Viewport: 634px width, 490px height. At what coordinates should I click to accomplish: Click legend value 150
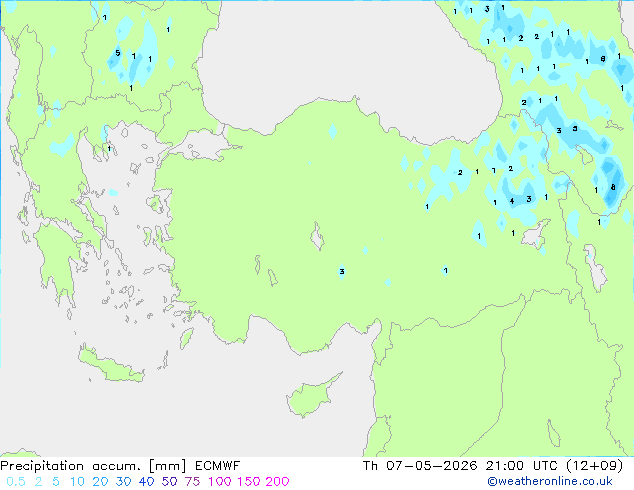click(x=248, y=482)
